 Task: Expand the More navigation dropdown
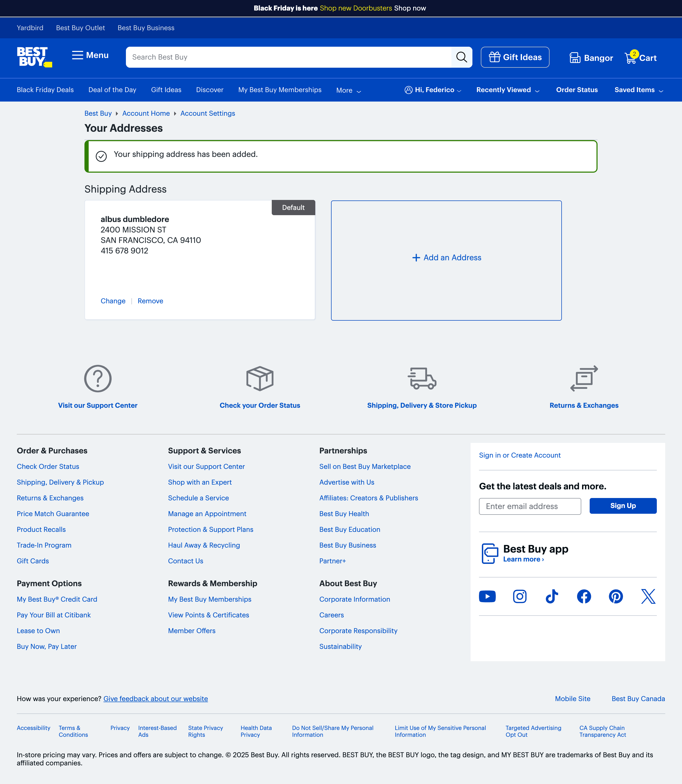point(348,90)
